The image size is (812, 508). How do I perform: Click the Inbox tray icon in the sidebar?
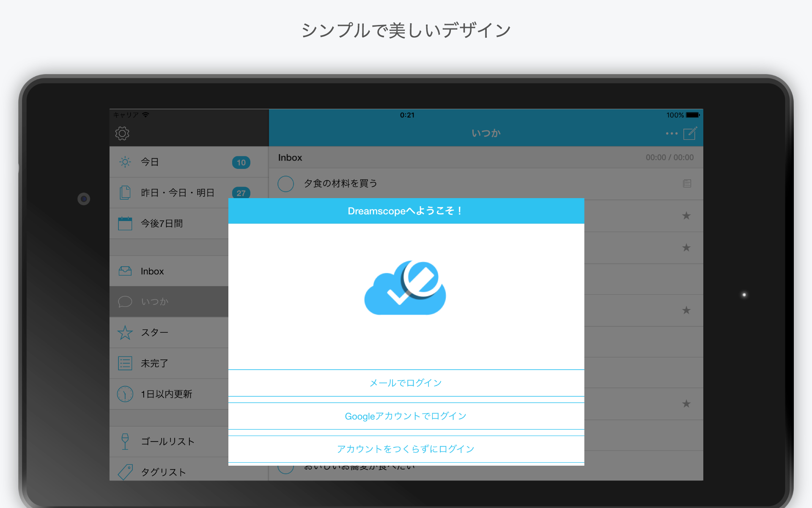coord(125,271)
